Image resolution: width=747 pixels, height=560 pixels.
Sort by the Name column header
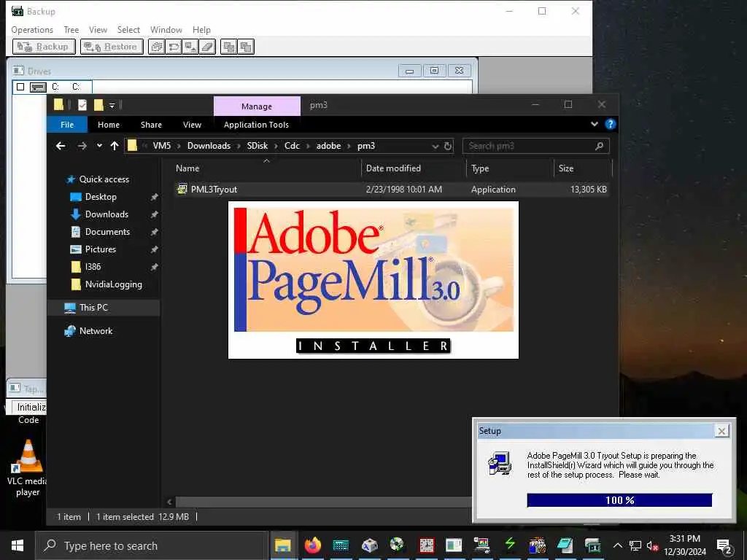click(x=187, y=168)
